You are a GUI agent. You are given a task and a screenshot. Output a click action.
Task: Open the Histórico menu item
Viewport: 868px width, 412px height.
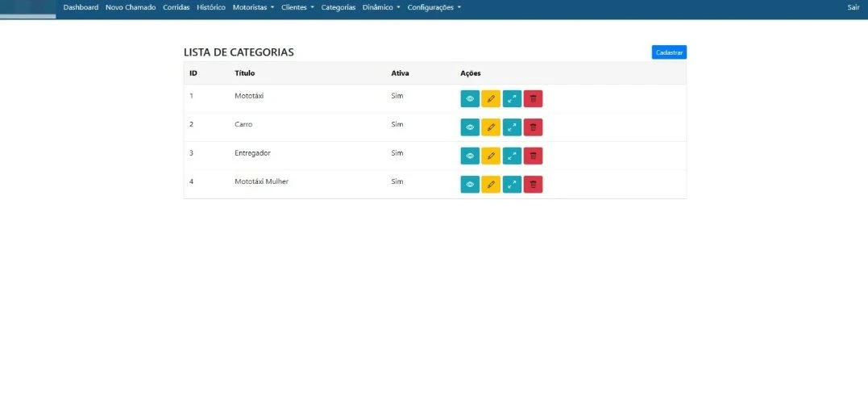point(211,7)
